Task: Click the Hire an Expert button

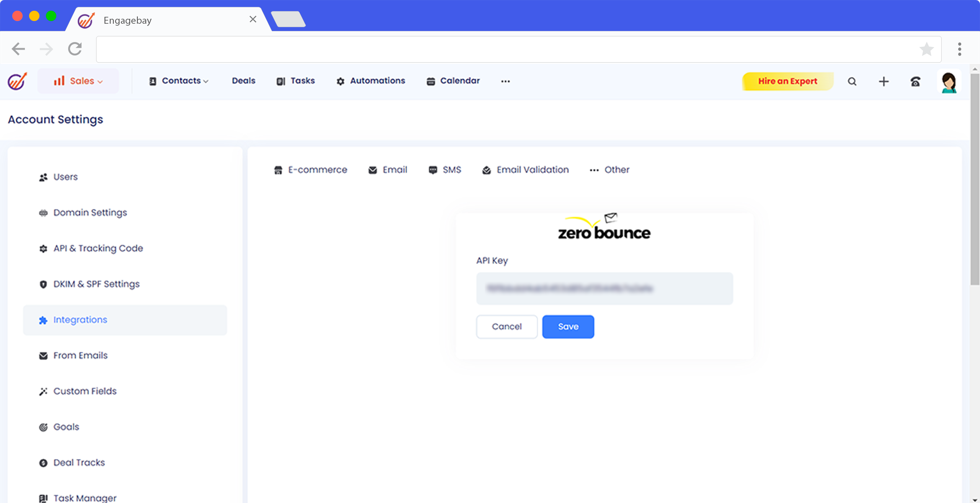Action: click(787, 81)
